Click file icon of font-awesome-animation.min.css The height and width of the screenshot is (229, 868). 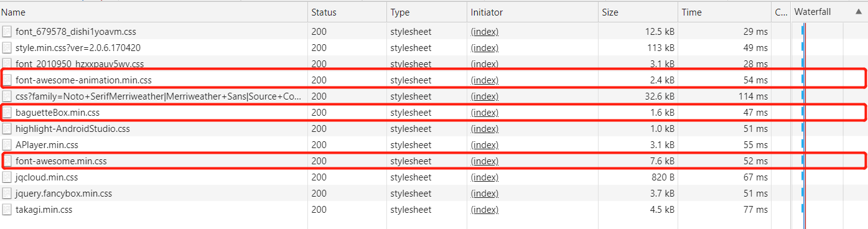coord(7,80)
